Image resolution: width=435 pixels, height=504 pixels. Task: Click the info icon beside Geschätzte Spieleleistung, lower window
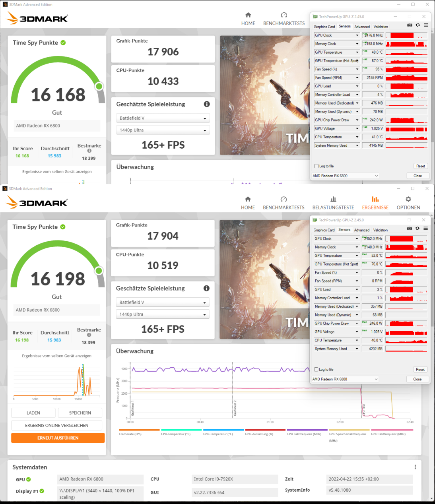click(206, 288)
